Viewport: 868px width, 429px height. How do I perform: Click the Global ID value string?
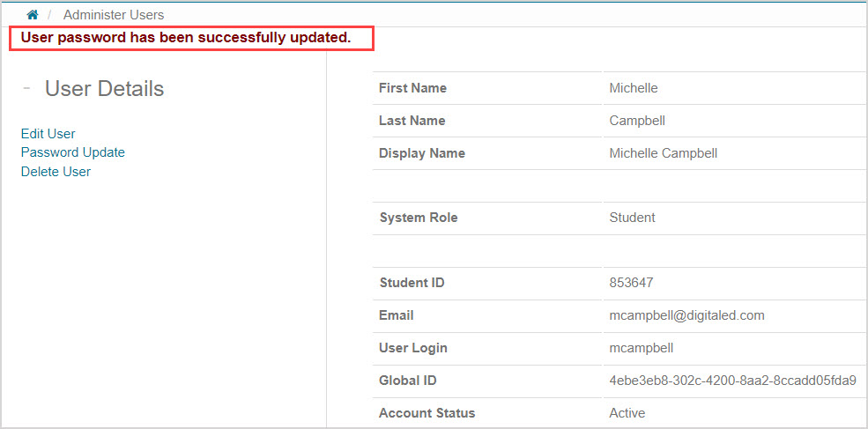732,381
